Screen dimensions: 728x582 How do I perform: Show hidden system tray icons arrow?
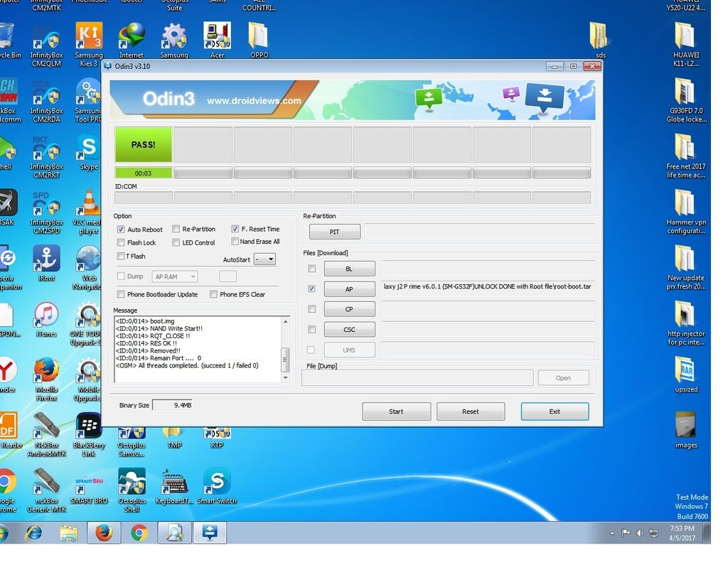tap(612, 533)
